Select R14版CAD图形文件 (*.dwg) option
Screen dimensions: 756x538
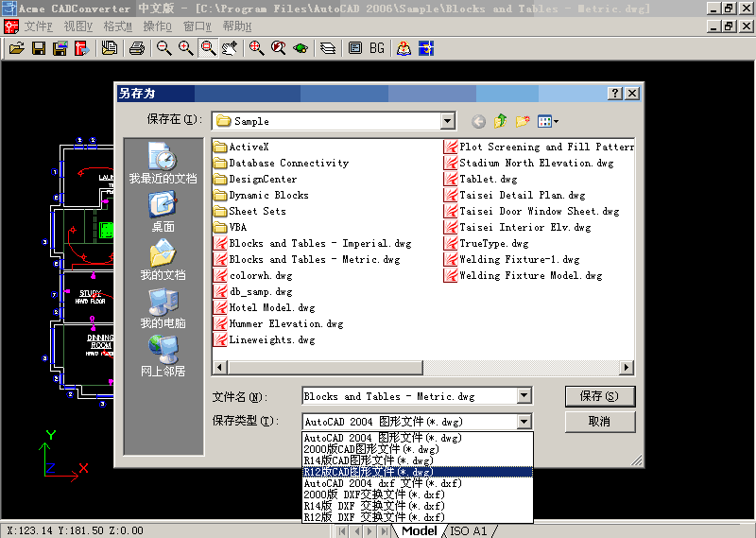418,460
